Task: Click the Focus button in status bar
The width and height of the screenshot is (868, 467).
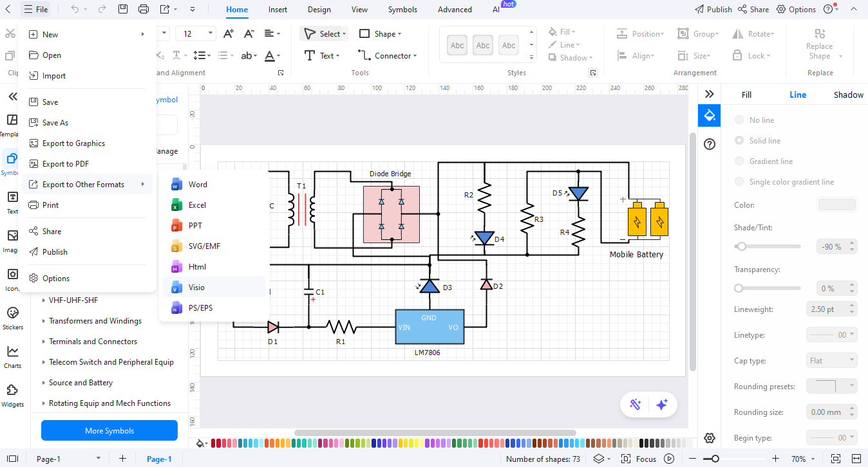Action: 639,459
